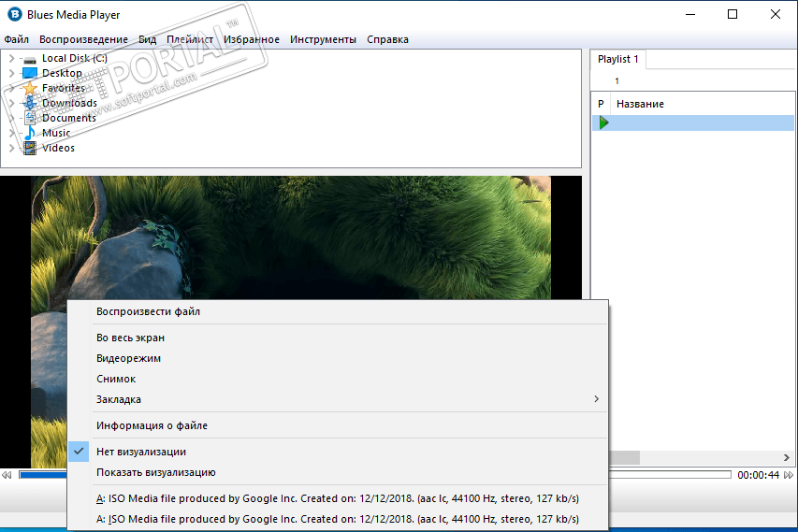Select Показать визуализацию in context menu
The image size is (798, 532).
[338, 472]
